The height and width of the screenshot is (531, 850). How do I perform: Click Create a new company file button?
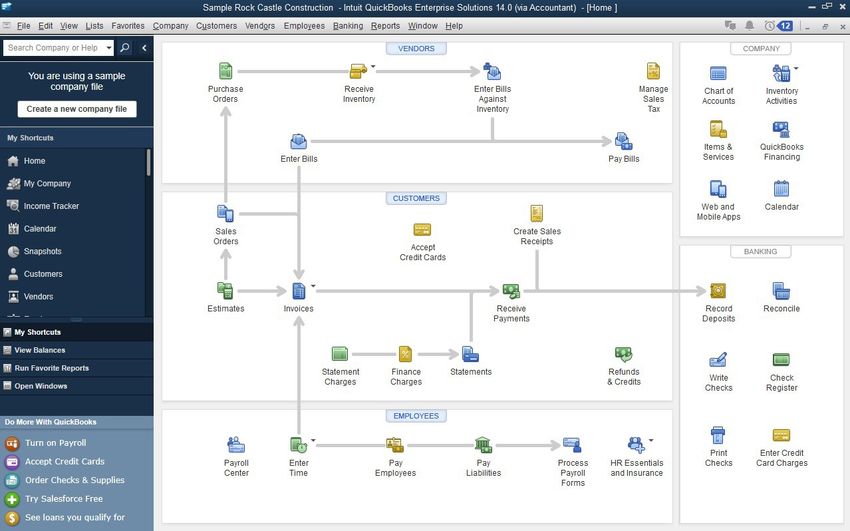tap(76, 109)
